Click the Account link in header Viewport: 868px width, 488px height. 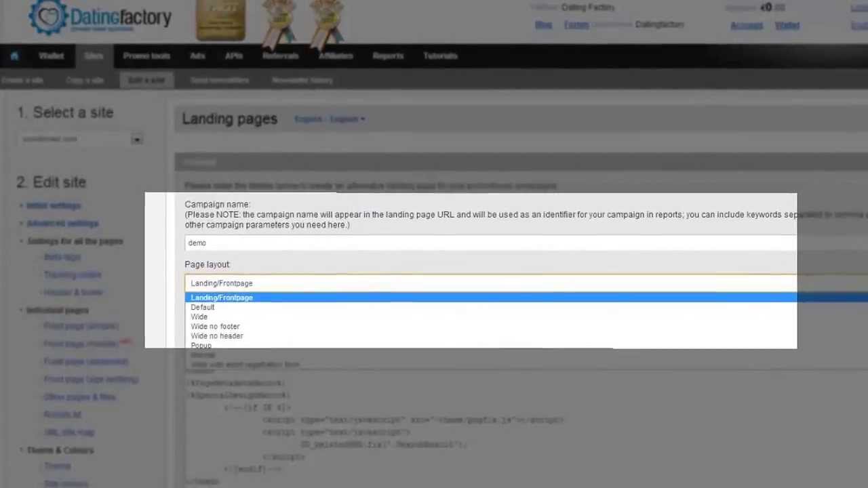[x=746, y=26]
